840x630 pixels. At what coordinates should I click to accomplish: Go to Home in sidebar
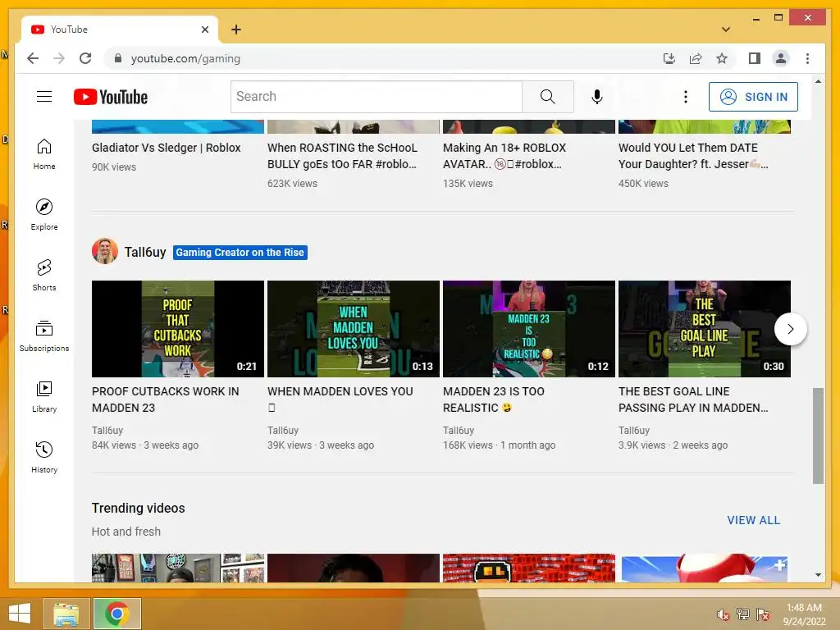point(44,154)
